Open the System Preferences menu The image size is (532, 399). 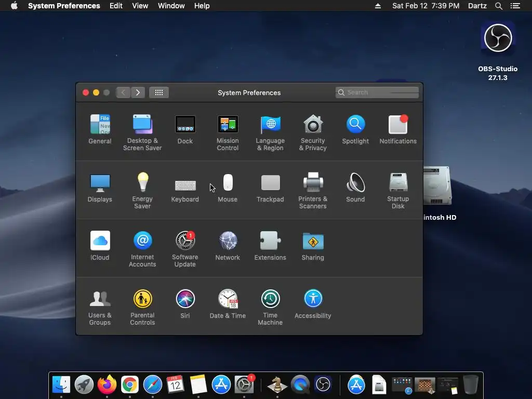click(x=64, y=6)
